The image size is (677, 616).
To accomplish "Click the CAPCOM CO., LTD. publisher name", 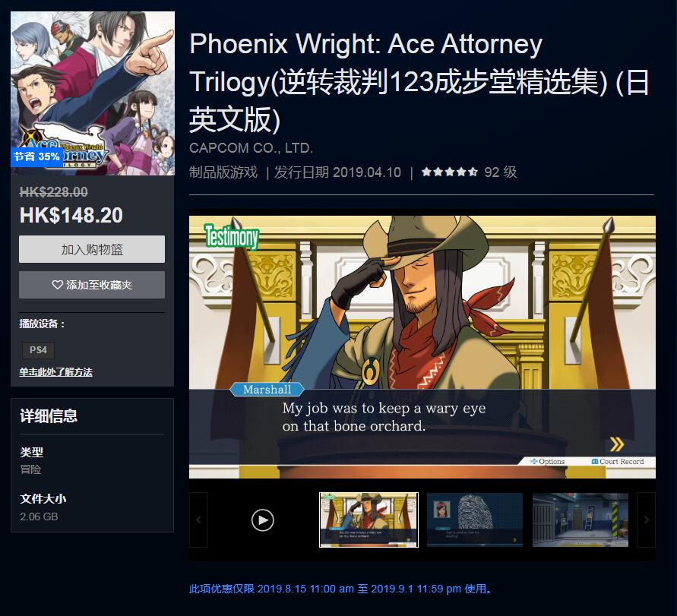I will click(x=251, y=148).
